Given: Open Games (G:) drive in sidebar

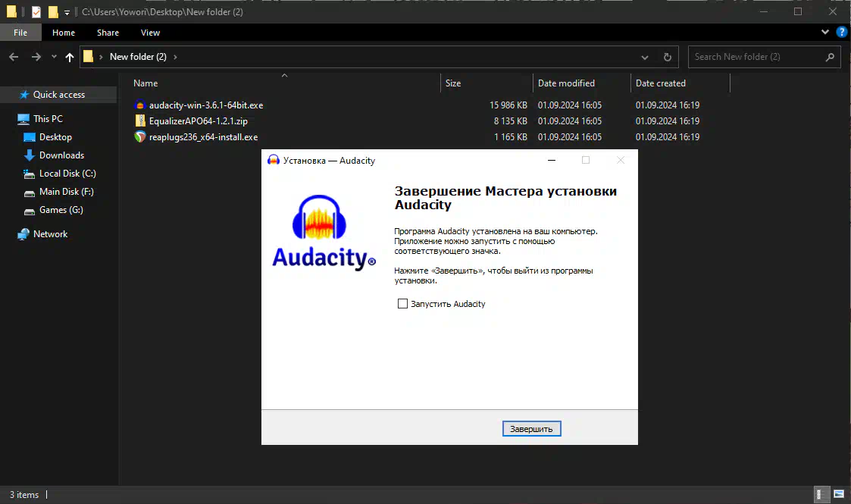Looking at the screenshot, I should click(x=61, y=210).
